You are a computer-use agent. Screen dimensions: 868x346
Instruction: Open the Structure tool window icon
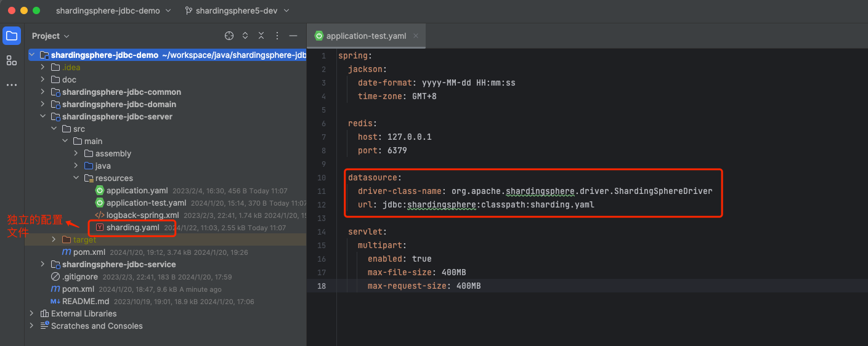tap(12, 60)
